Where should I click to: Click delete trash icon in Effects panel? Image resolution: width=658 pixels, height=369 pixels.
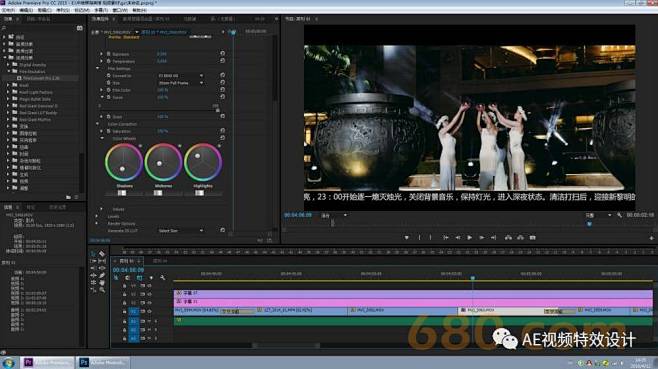pyautogui.click(x=76, y=197)
